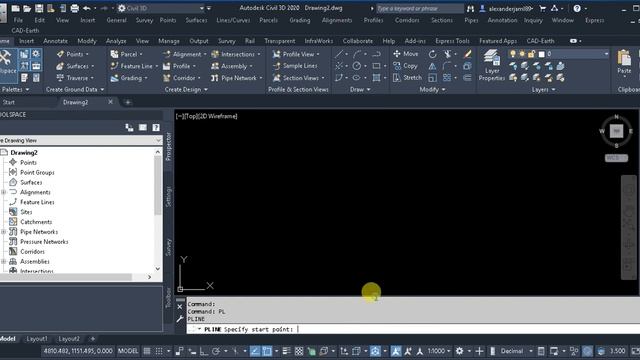
Task: Switch to the Start file tab
Action: (x=9, y=102)
